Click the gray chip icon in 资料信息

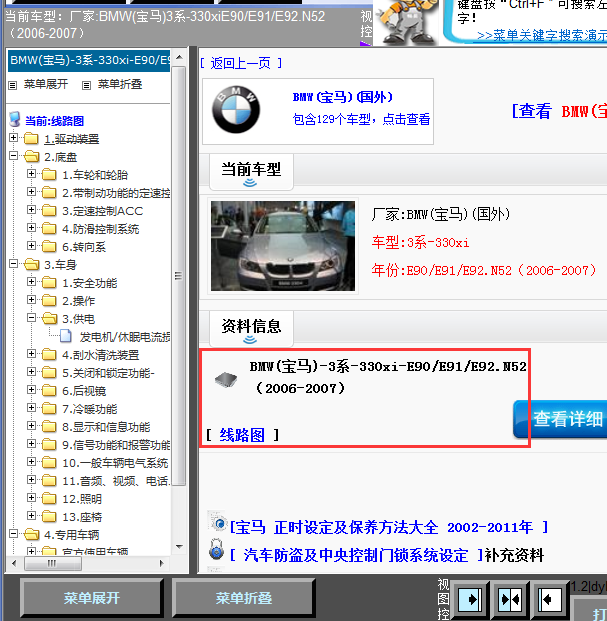[226, 380]
